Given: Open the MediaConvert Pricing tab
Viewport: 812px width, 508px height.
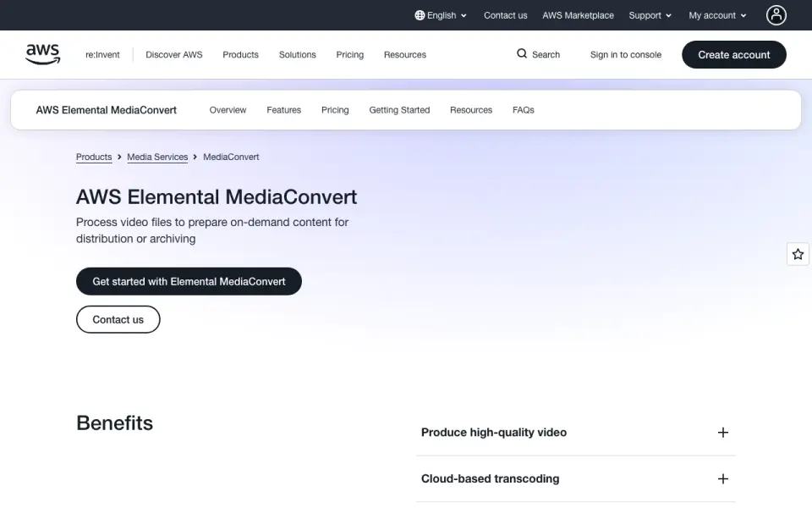Looking at the screenshot, I should 335,110.
